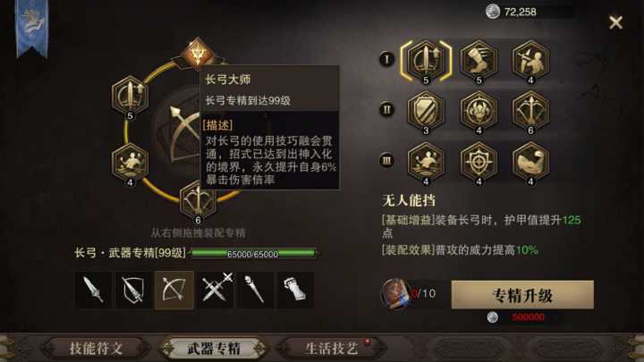The height and width of the screenshot is (362, 644).
Task: Click the 专精升级 button
Action: pos(522,295)
